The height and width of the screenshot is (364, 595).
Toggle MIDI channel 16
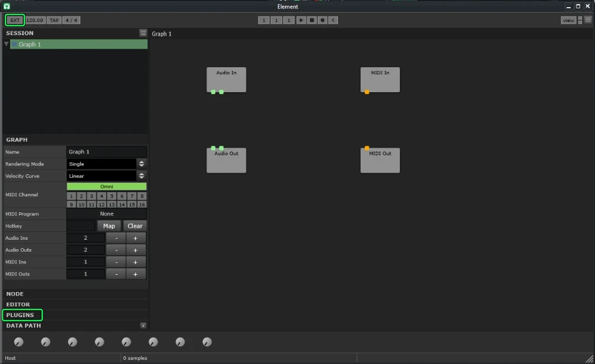point(142,205)
